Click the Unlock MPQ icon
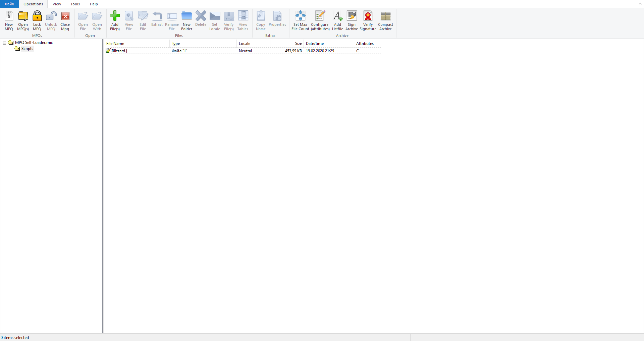The image size is (644, 341). click(x=51, y=21)
